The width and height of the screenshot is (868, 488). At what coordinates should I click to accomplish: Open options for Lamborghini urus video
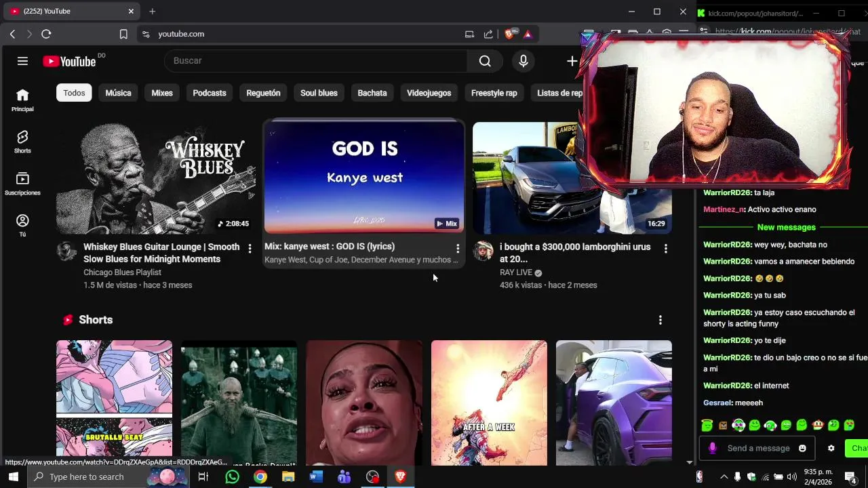(x=665, y=249)
